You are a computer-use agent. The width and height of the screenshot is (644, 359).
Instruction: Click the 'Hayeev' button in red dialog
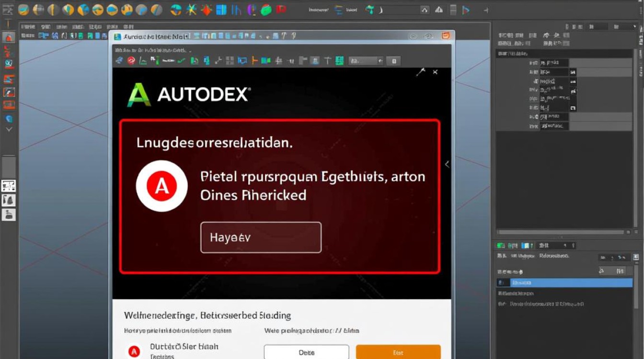(261, 237)
